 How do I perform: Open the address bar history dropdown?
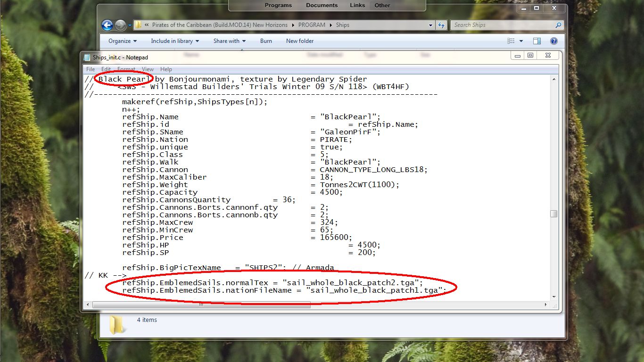tap(430, 25)
